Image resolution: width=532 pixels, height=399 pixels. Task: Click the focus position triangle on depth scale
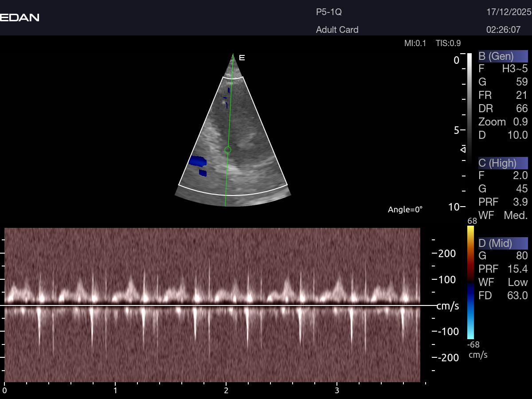[x=463, y=149]
